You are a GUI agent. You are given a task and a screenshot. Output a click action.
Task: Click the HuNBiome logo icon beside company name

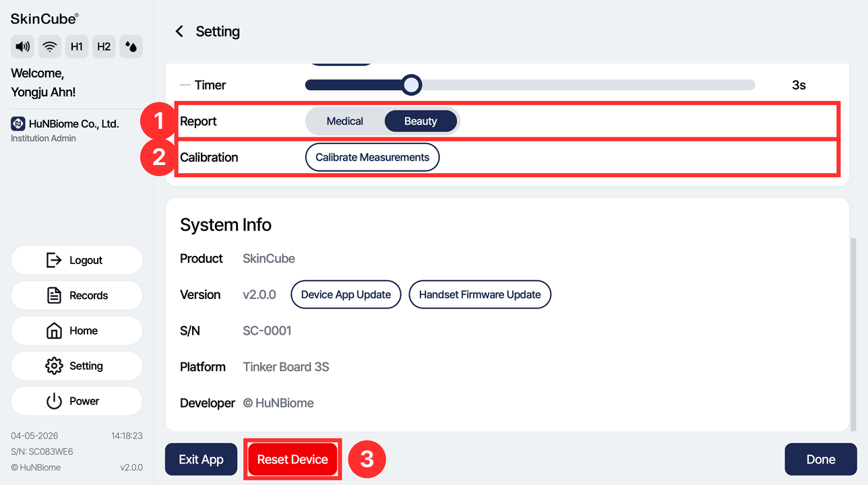(x=18, y=123)
